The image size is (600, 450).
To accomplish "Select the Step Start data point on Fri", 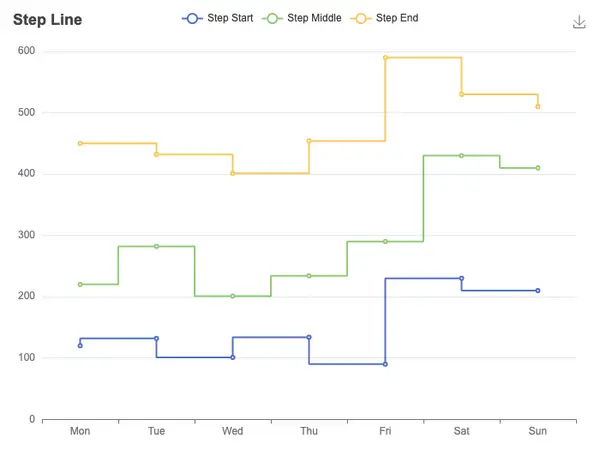I will pos(385,364).
